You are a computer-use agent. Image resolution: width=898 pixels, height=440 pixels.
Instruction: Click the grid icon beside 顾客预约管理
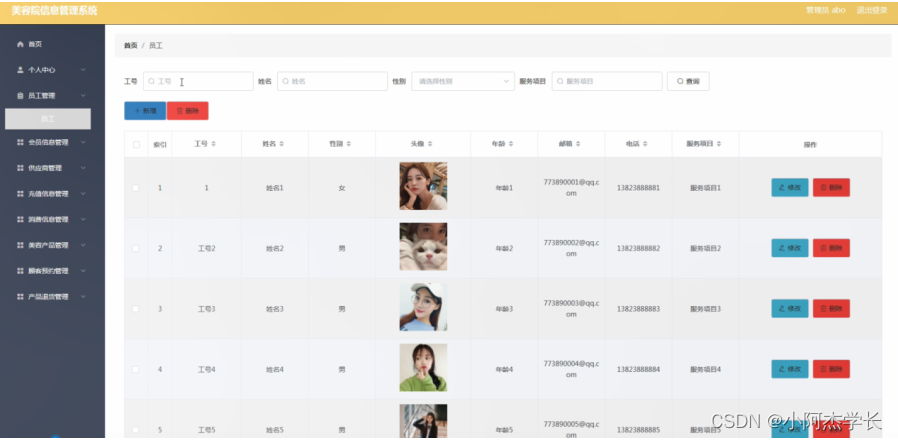tap(20, 271)
